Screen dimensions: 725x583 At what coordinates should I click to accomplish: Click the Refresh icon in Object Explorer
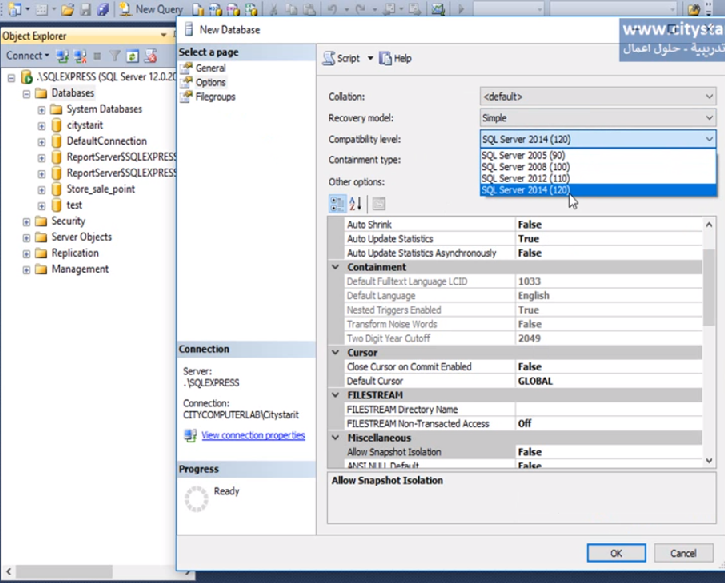click(132, 56)
